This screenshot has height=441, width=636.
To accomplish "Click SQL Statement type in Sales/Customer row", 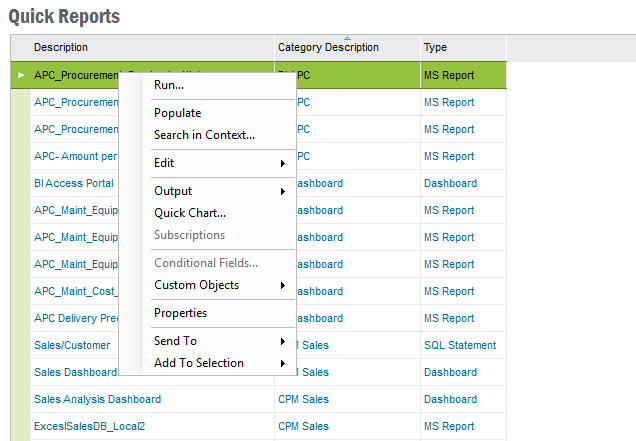I will (x=459, y=345).
